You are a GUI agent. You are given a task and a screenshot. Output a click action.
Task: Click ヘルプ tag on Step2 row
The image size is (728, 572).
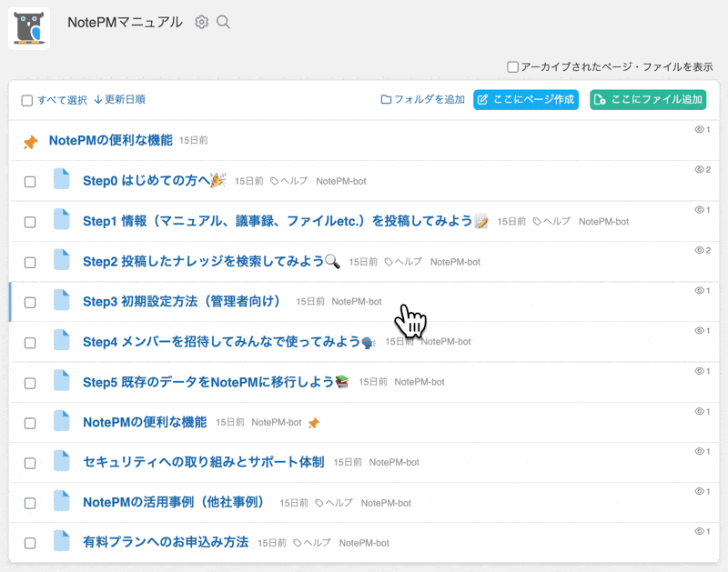click(x=403, y=262)
